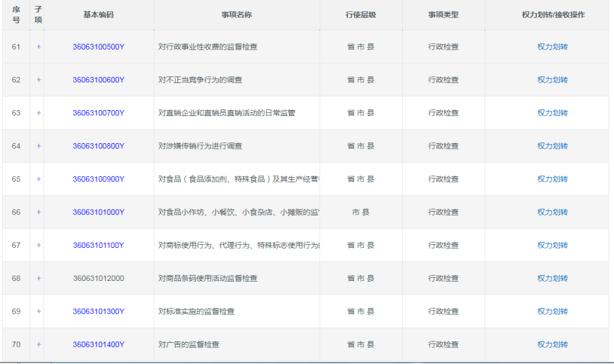Expand the plus icon in row 70
Viewport: 614px width, 364px height.
38,344
